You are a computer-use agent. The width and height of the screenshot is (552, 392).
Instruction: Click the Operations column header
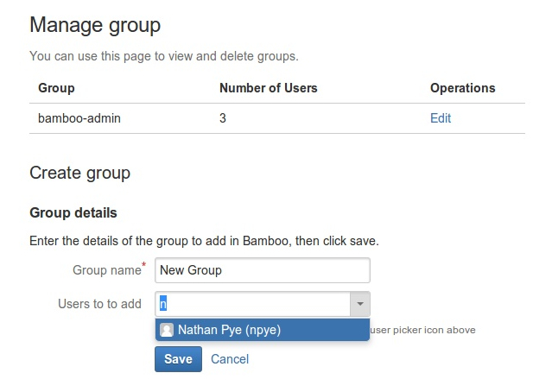[x=462, y=88]
